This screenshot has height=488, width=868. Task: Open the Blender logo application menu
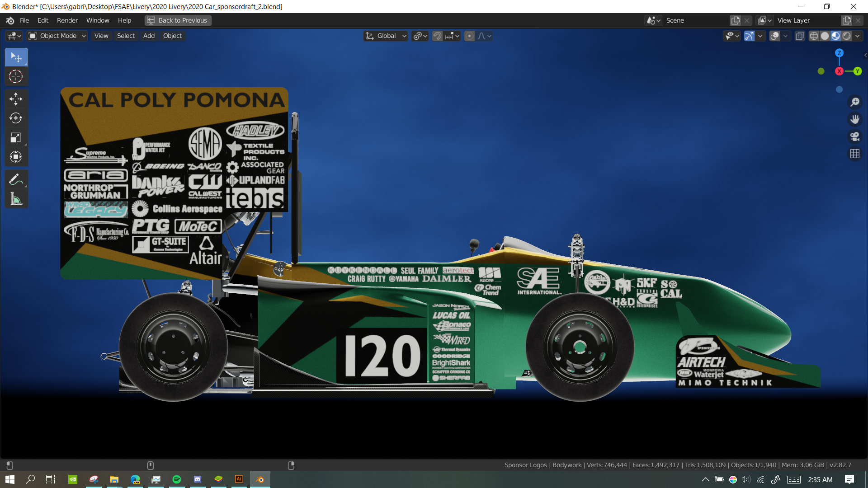(10, 20)
